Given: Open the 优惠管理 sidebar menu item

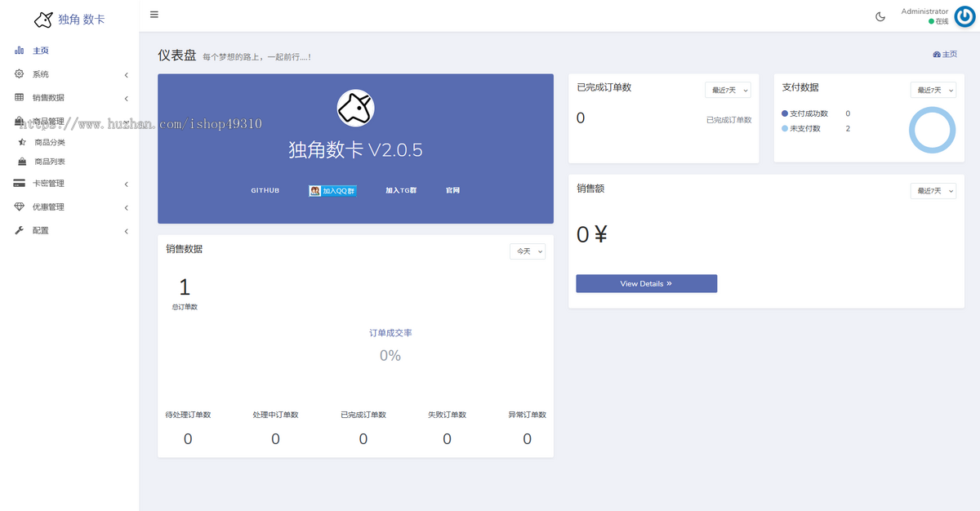Looking at the screenshot, I should (69, 207).
